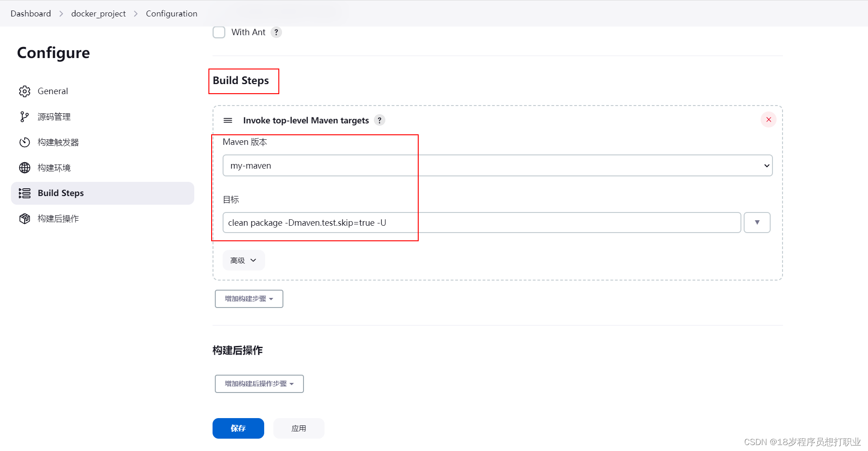Open Dashboard breadcrumb link
868x451 pixels.
coord(31,14)
